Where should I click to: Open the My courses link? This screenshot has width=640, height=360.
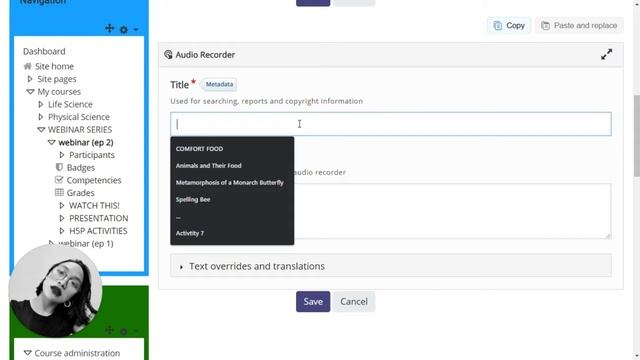(x=59, y=91)
